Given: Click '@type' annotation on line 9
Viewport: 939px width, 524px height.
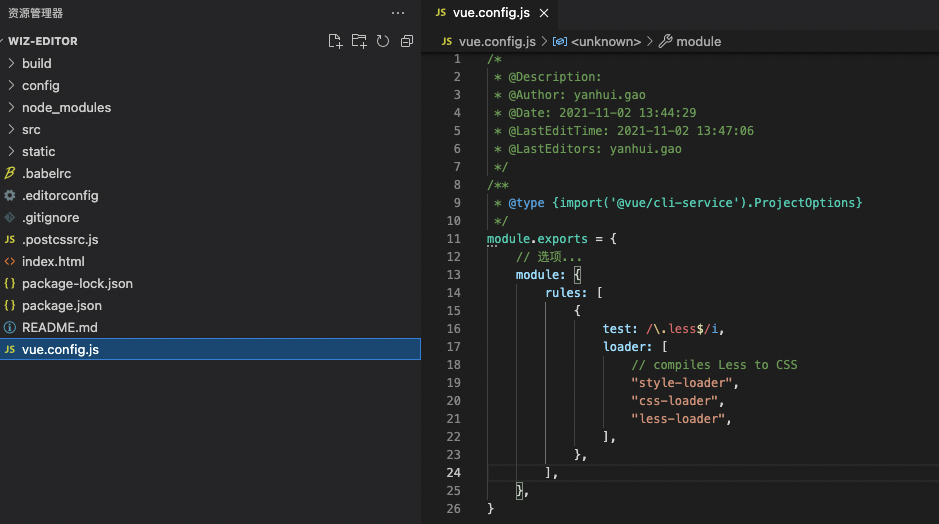Looking at the screenshot, I should (x=526, y=203).
